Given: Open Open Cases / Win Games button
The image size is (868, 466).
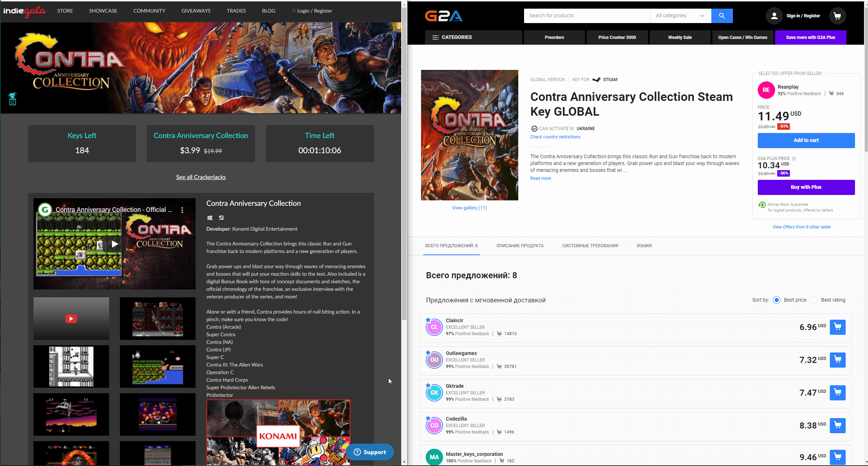Looking at the screenshot, I should click(743, 37).
